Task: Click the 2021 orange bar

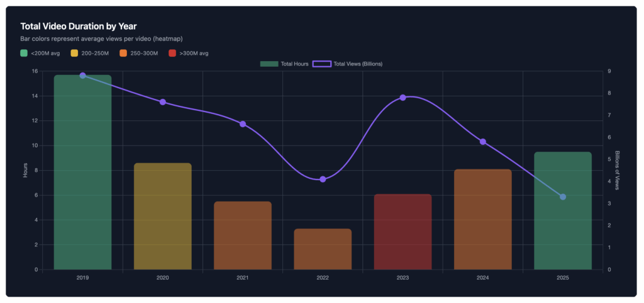Action: click(x=243, y=236)
